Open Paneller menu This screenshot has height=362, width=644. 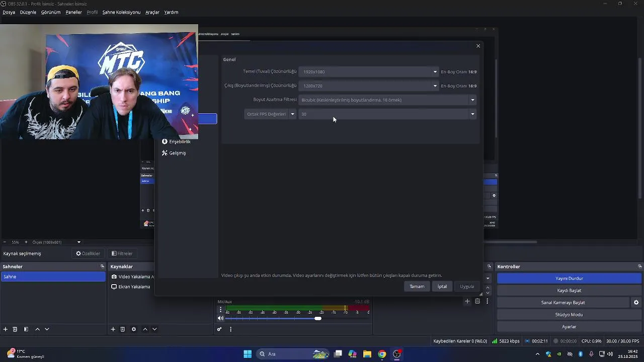[x=73, y=12]
